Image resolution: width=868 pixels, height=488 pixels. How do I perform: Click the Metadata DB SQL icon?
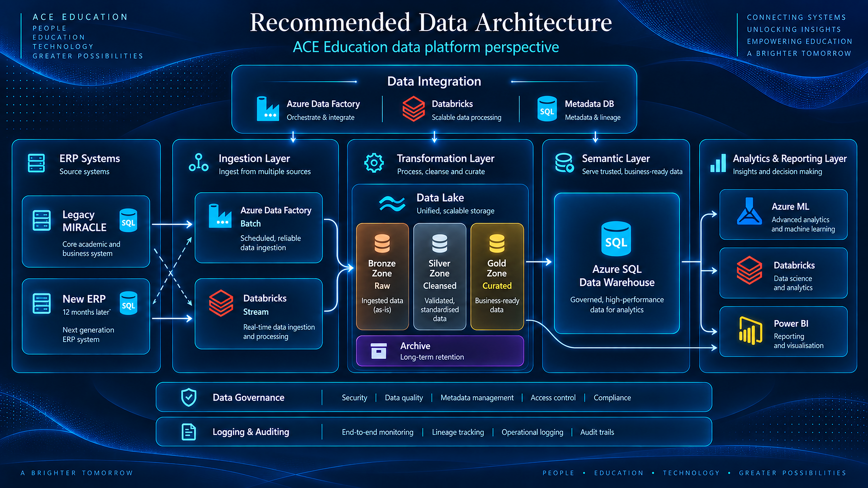[x=547, y=108]
